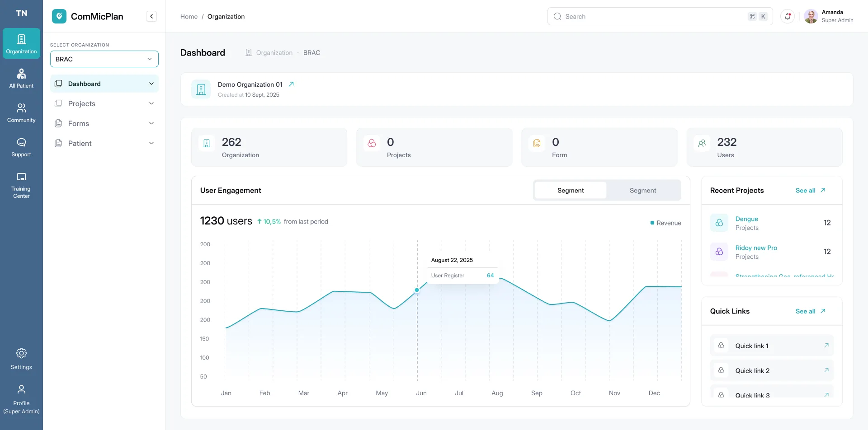Screen dimensions: 868x430
Task: Open the Training Center section
Action: [21, 185]
